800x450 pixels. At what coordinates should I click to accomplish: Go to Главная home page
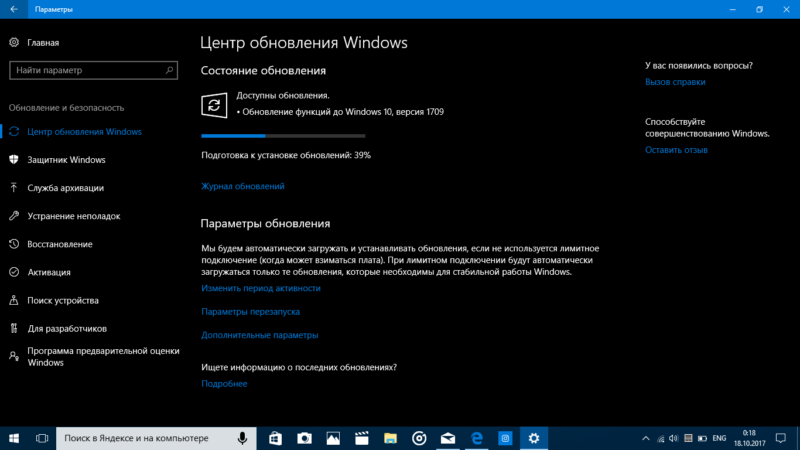[43, 42]
